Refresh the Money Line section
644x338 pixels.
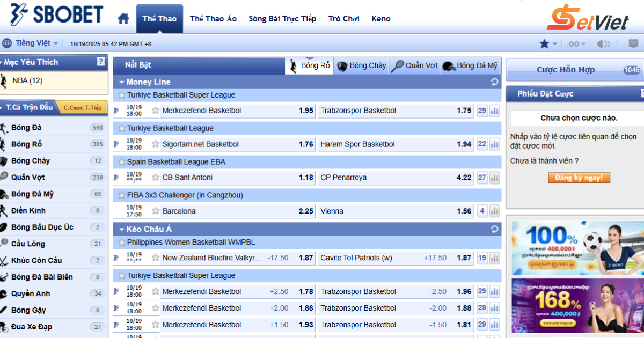[494, 82]
